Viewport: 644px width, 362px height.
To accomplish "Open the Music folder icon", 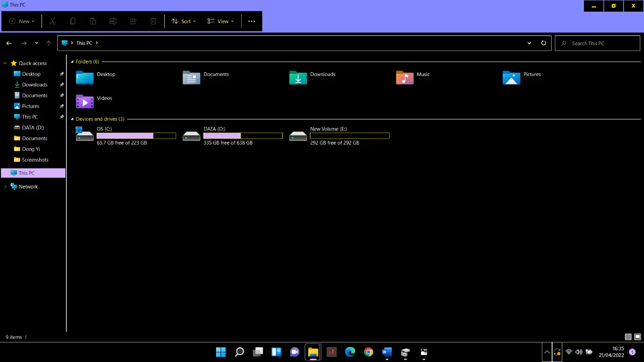I will tap(405, 77).
